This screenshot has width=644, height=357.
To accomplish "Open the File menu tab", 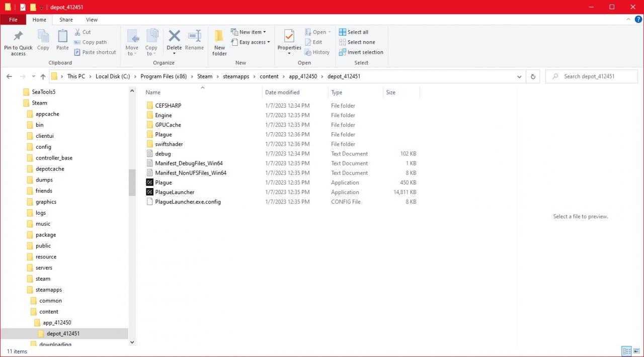I will (x=13, y=20).
